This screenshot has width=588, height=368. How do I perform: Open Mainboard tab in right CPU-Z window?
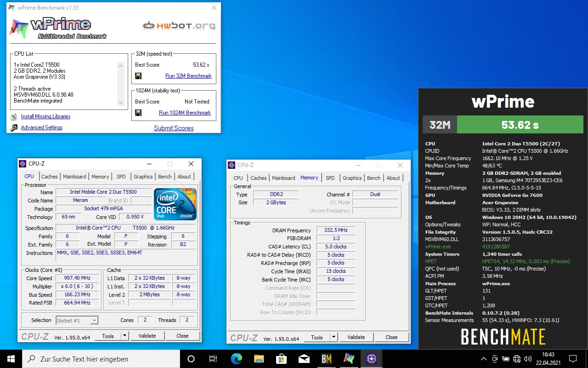(x=283, y=178)
